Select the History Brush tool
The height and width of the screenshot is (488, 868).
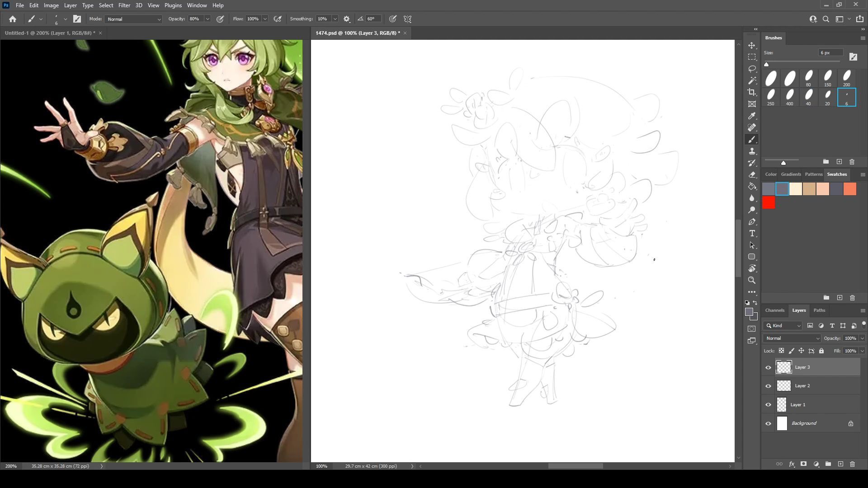[752, 163]
